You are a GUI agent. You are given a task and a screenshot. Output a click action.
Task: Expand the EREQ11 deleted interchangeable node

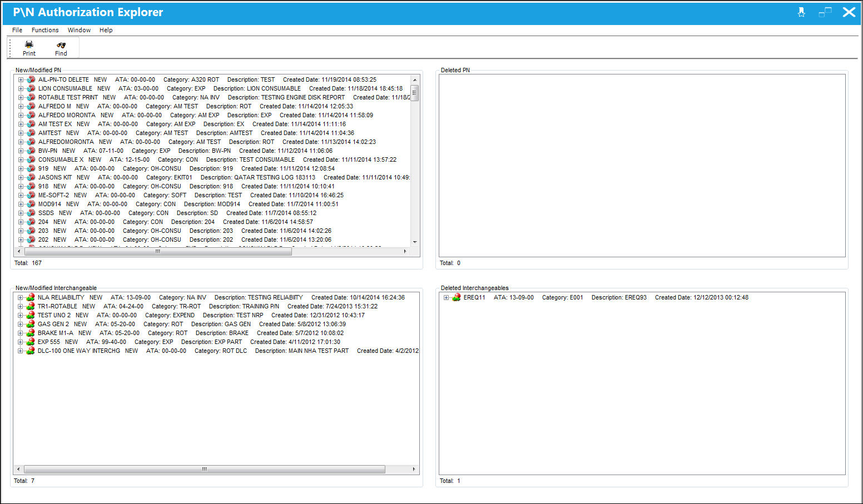click(446, 297)
